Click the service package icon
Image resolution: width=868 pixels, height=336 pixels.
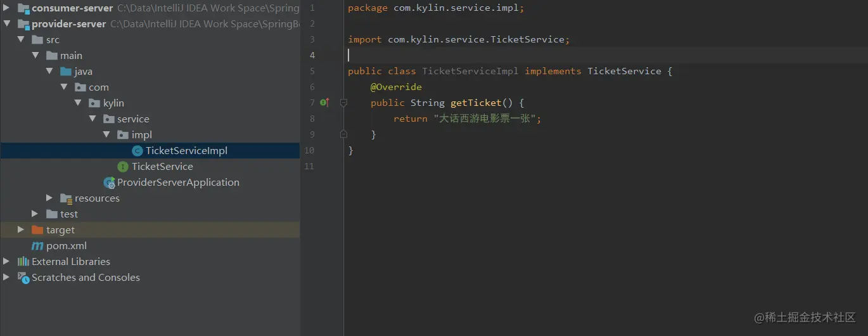point(109,119)
